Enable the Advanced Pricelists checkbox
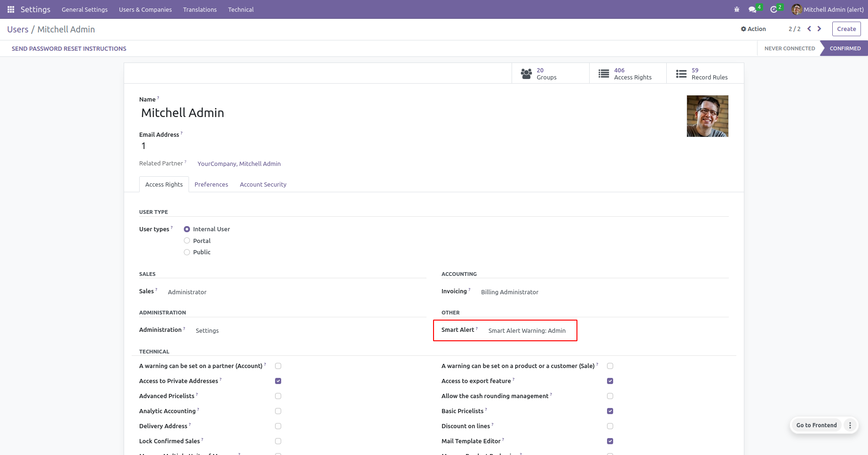The height and width of the screenshot is (455, 868). tap(278, 396)
